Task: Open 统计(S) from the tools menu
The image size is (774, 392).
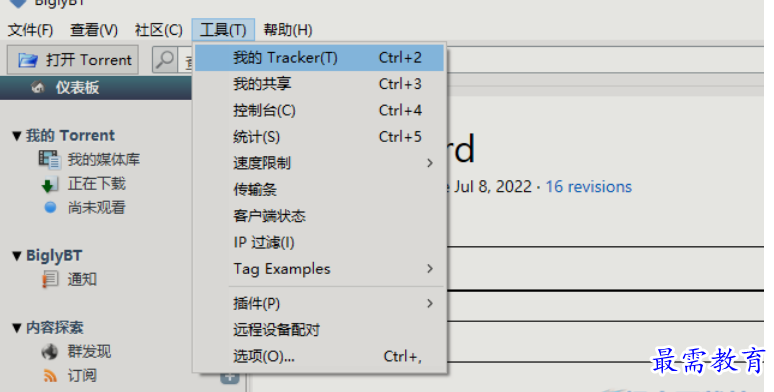Action: click(319, 137)
